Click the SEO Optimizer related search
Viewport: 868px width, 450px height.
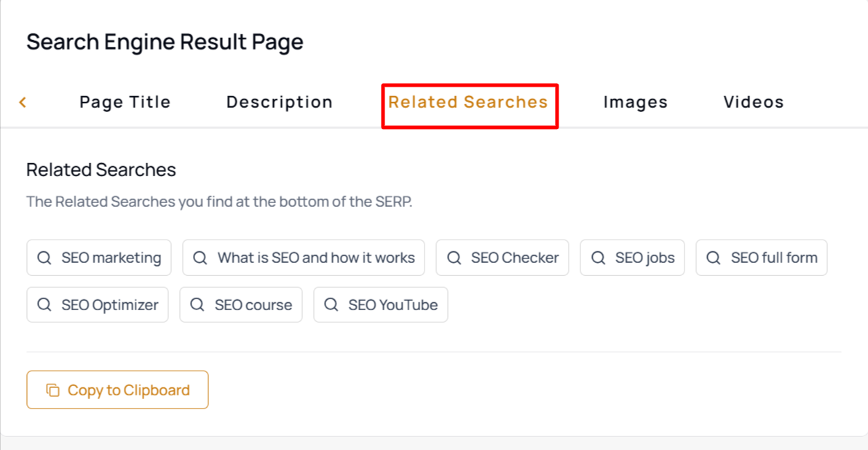click(98, 305)
